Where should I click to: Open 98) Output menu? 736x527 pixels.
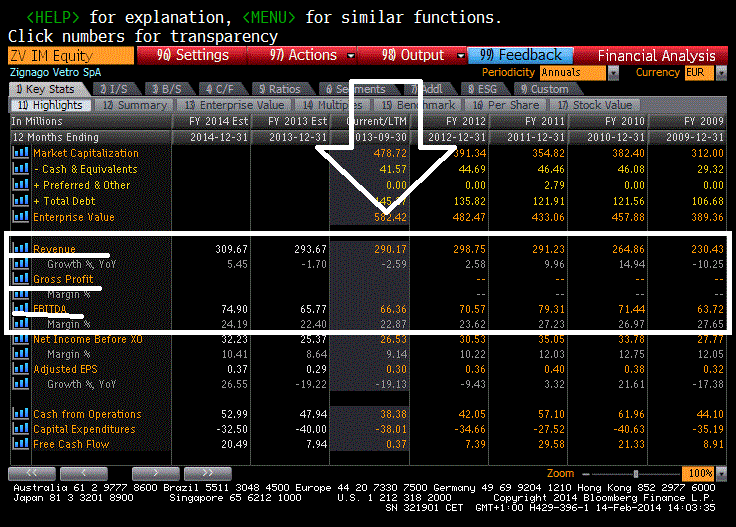coord(413,55)
